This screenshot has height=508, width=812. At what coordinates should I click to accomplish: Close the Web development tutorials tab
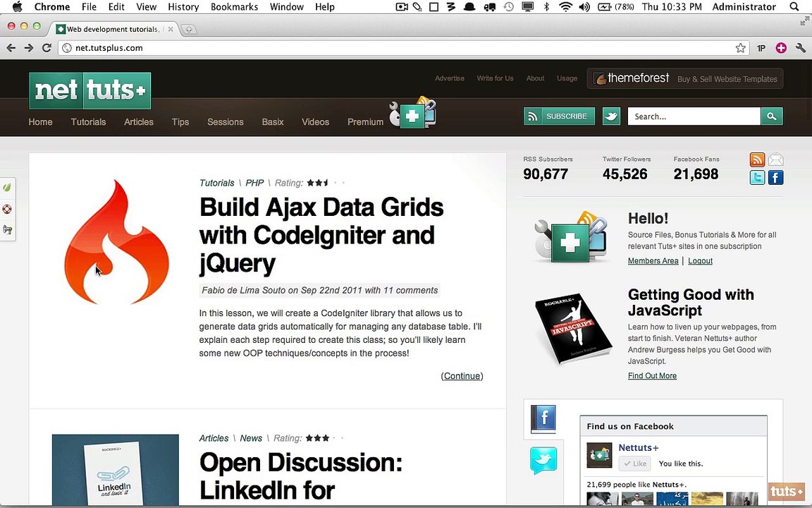point(171,29)
